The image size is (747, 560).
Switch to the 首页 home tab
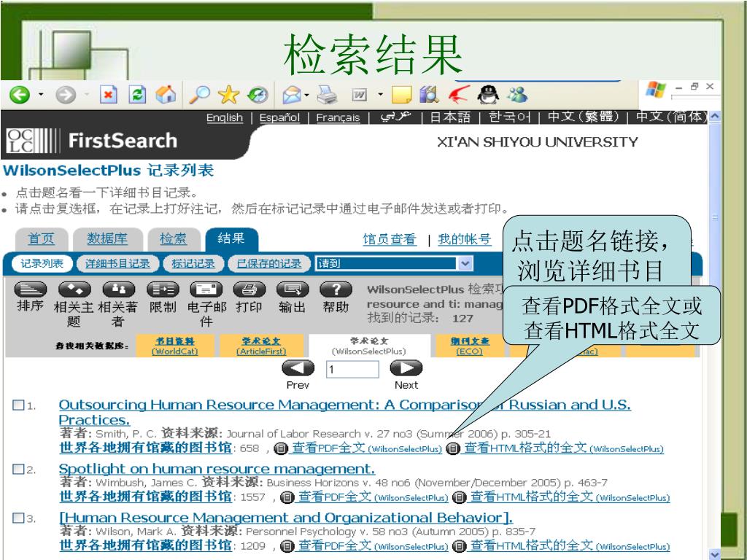[41, 238]
